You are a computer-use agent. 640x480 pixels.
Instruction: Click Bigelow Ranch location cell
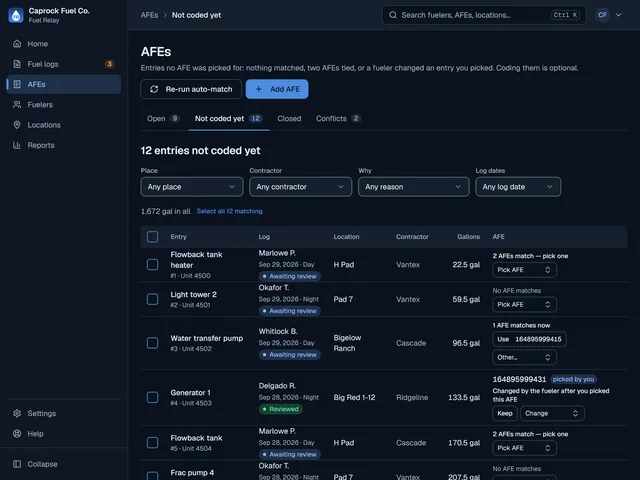347,343
